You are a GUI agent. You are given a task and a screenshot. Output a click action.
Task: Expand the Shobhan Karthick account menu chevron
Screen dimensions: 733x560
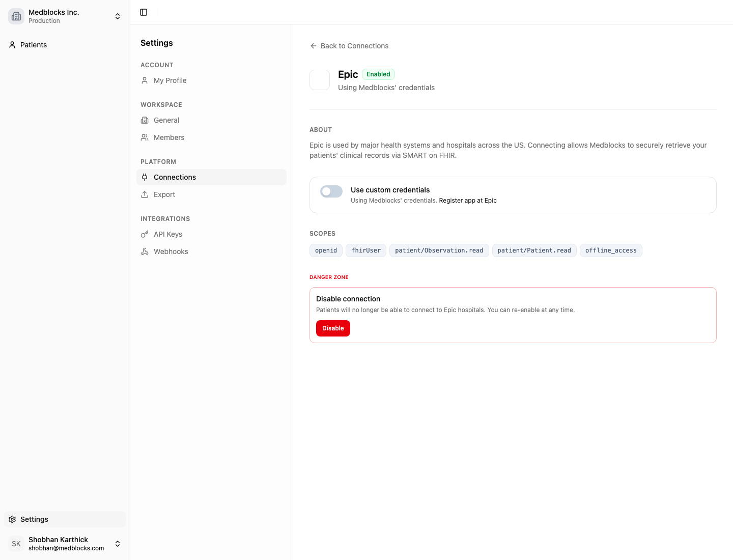(118, 544)
